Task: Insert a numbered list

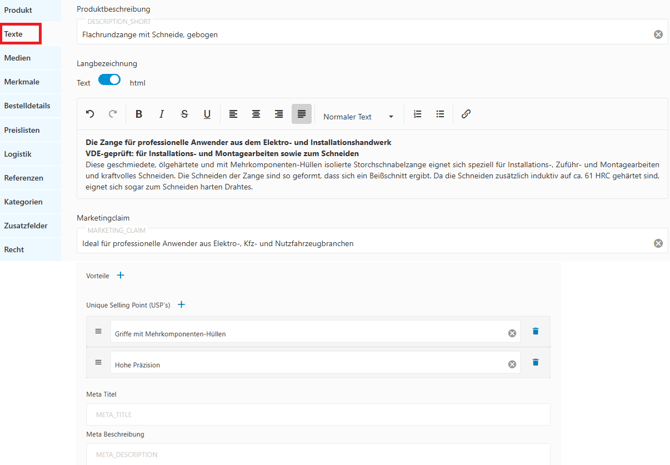Action: 418,115
